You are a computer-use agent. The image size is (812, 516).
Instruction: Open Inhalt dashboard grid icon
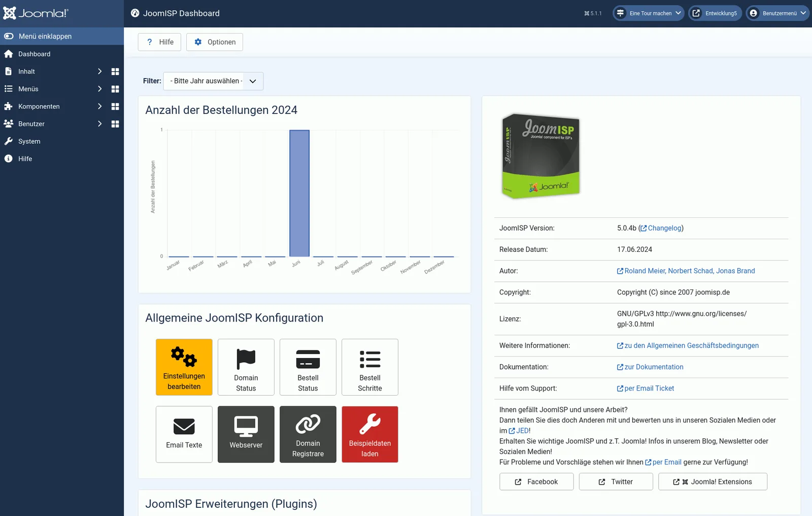pos(115,72)
